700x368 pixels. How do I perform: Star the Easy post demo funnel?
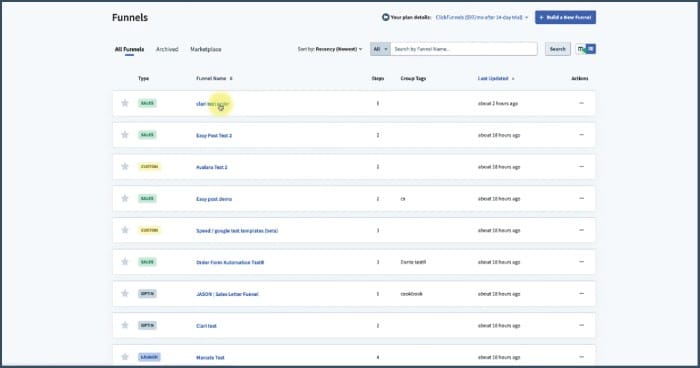[125, 198]
